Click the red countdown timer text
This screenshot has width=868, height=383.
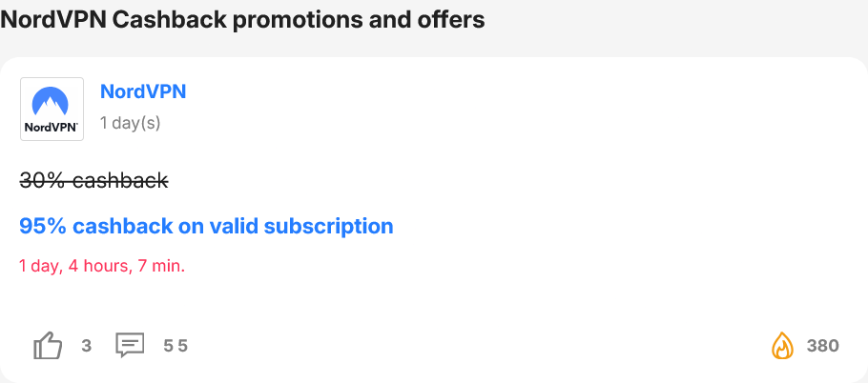click(x=102, y=267)
